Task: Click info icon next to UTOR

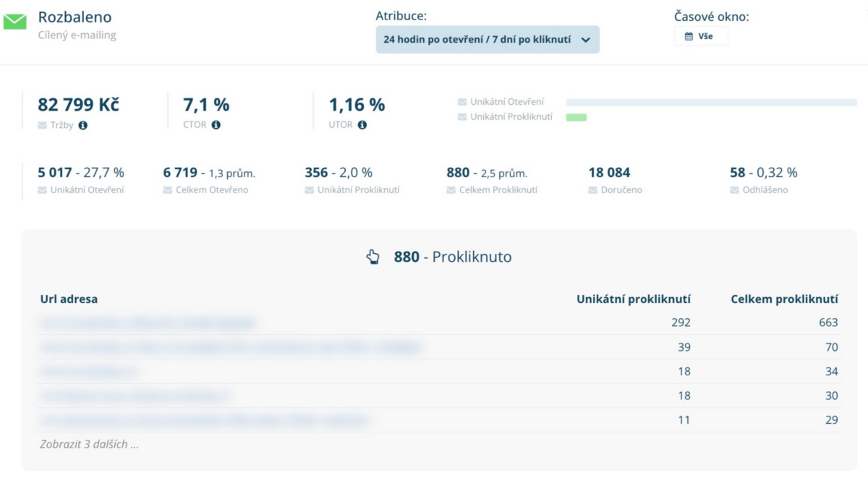Action: pyautogui.click(x=362, y=125)
